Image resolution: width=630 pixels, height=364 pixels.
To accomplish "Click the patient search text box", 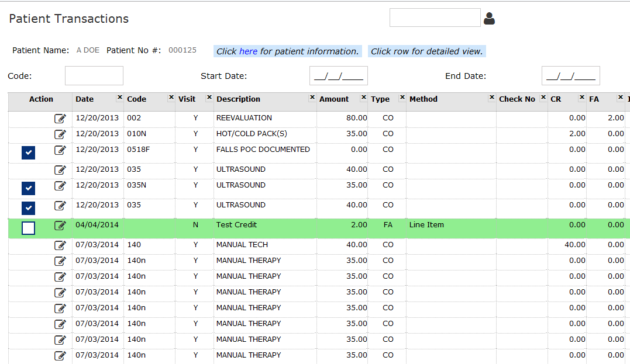I will 435,18.
